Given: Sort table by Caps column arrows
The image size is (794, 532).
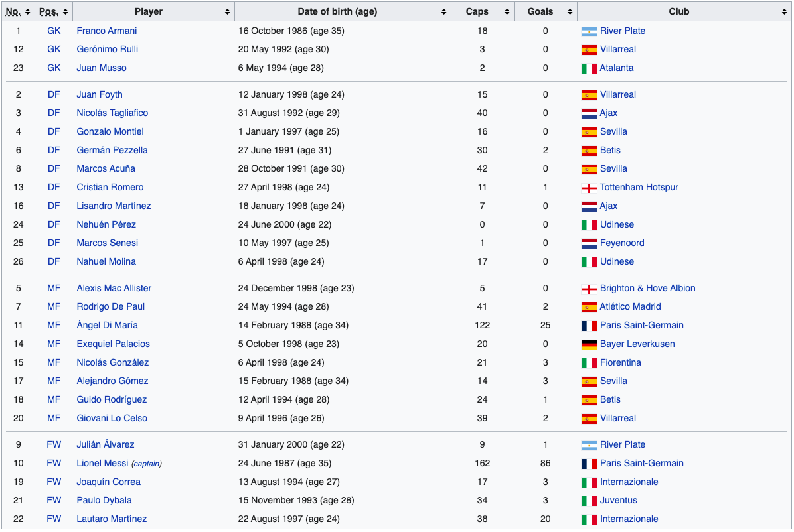Looking at the screenshot, I should click(x=507, y=12).
